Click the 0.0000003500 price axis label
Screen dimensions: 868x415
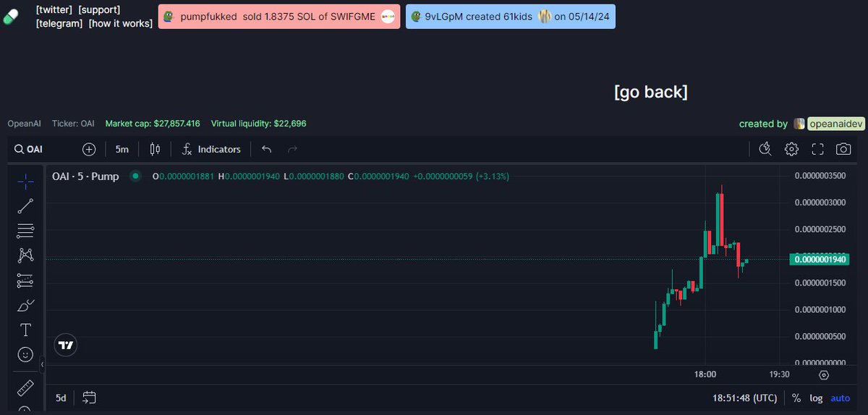[820, 176]
